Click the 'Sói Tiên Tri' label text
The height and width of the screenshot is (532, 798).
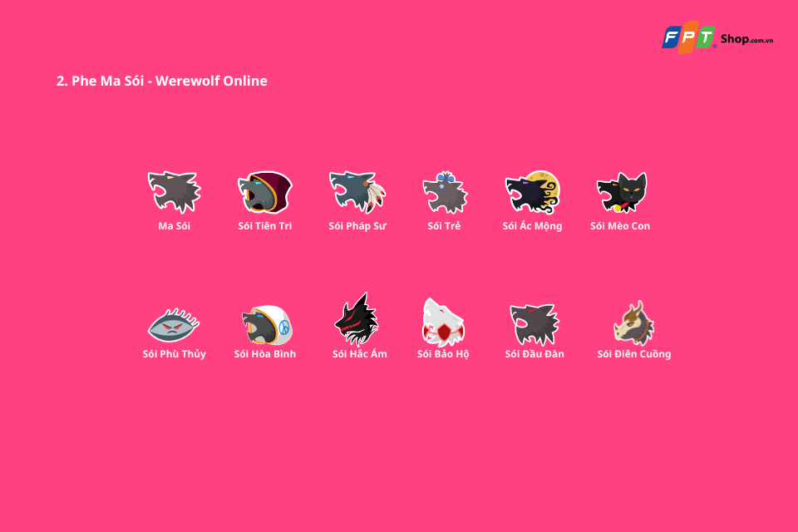[x=265, y=226]
